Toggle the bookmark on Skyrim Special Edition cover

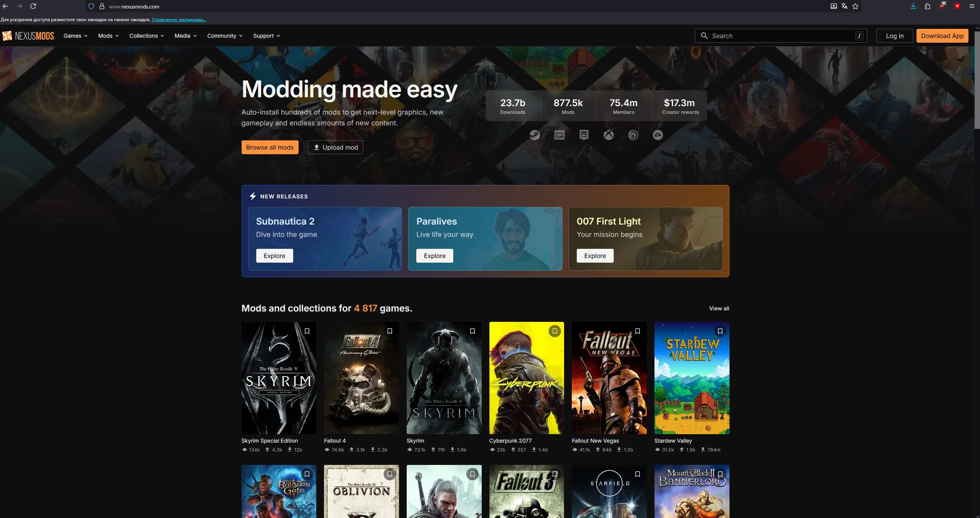click(307, 331)
